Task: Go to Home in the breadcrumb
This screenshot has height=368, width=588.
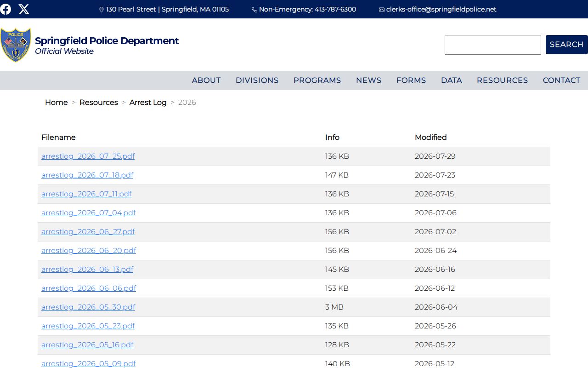Action: coord(57,103)
